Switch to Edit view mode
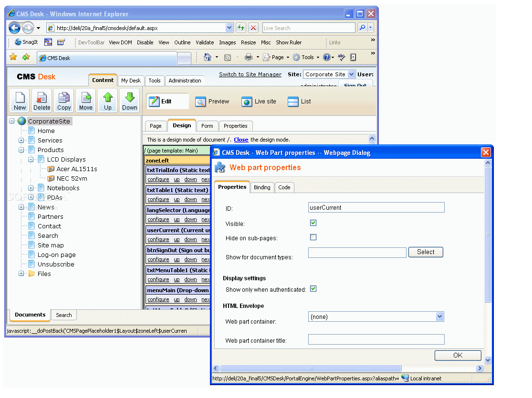The image size is (532, 398). (x=167, y=102)
